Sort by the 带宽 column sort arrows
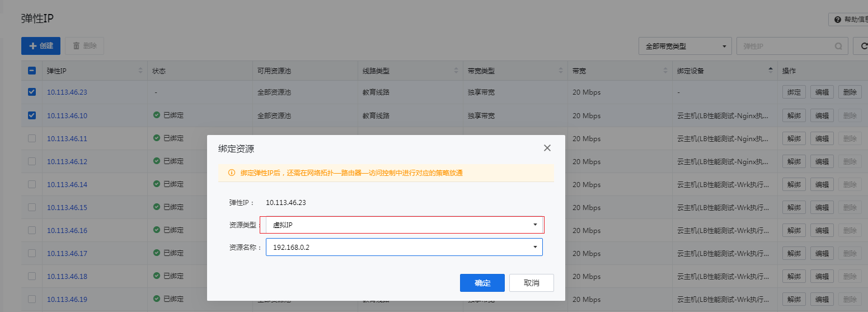868x312 pixels. [x=665, y=71]
